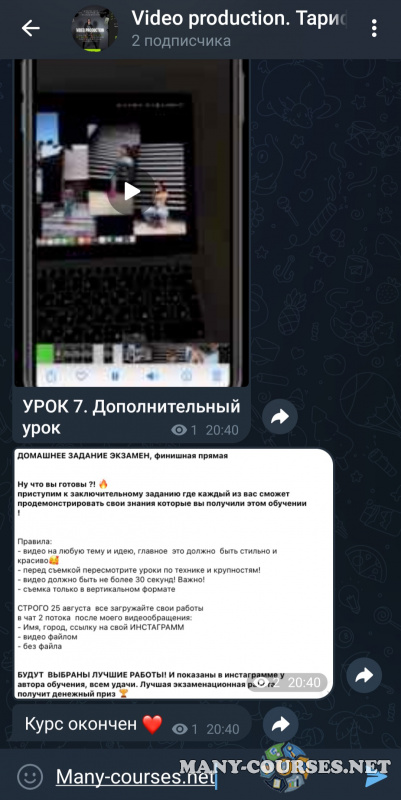Click the pause icon inside video thumbnail

coord(115,377)
